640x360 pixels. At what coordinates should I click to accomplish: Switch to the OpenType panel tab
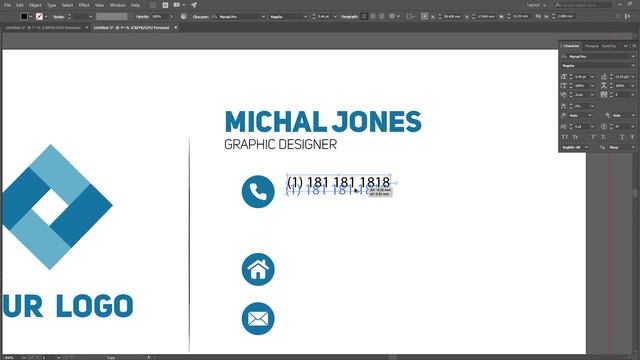point(609,46)
